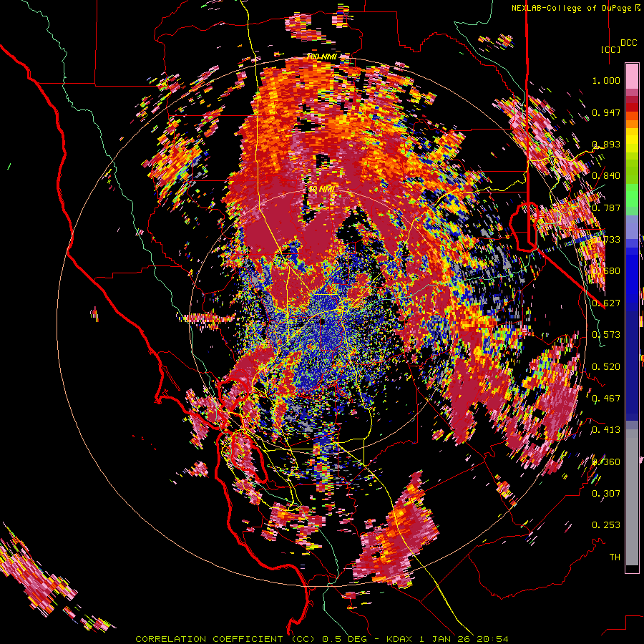Click the radar site center point
The image size is (644, 644).
tap(322, 322)
